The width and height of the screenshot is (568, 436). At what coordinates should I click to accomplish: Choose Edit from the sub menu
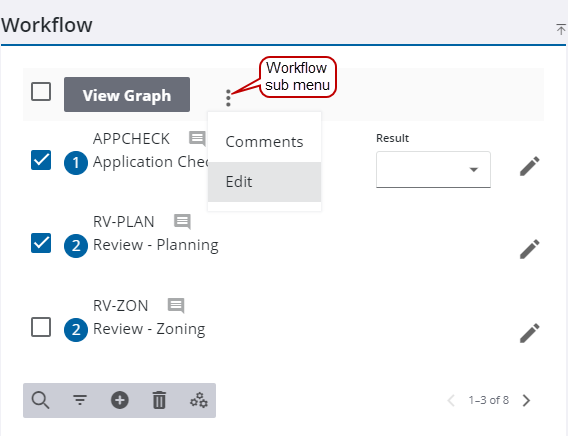click(x=264, y=182)
